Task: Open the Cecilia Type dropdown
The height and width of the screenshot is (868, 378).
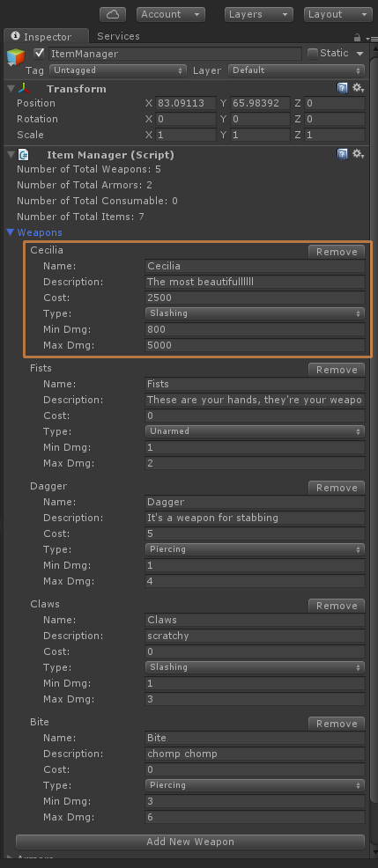Action: tap(255, 313)
